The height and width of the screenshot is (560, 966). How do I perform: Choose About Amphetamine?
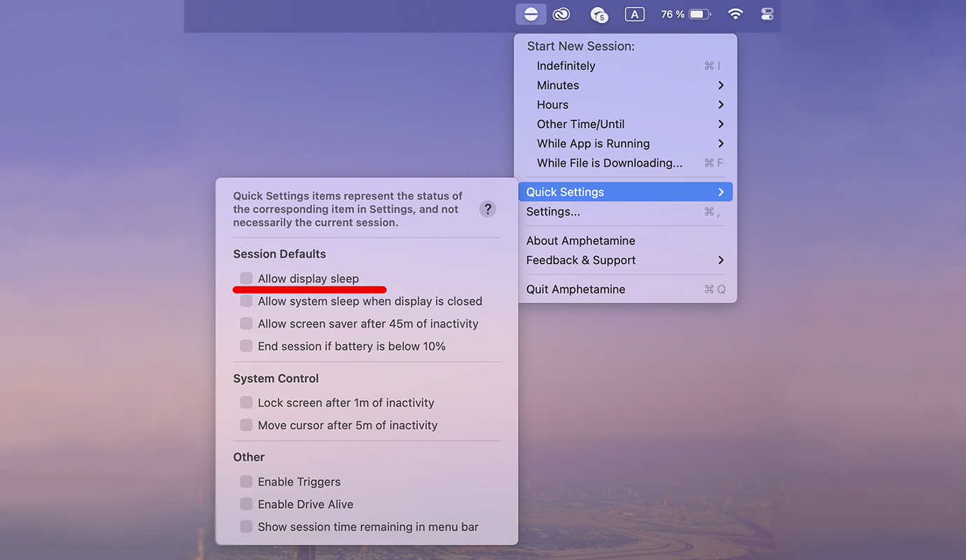pos(580,241)
